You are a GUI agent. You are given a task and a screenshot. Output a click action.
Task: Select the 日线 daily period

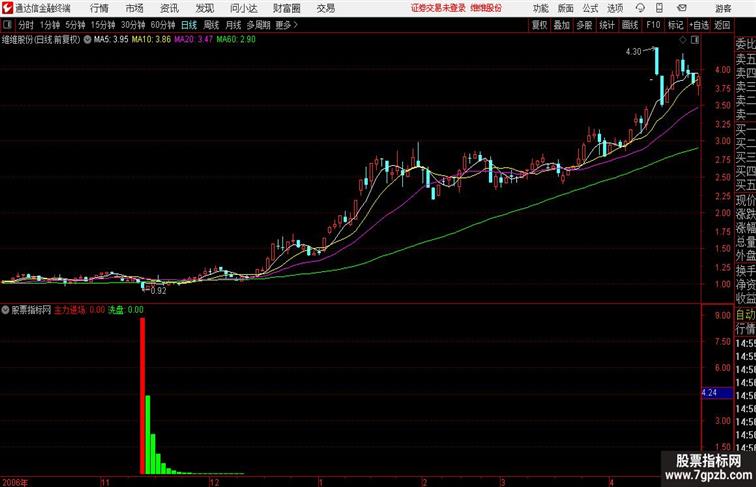coord(189,25)
